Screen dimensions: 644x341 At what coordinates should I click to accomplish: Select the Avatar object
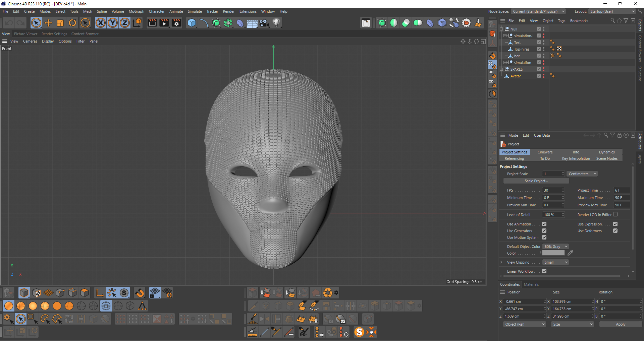tap(516, 76)
